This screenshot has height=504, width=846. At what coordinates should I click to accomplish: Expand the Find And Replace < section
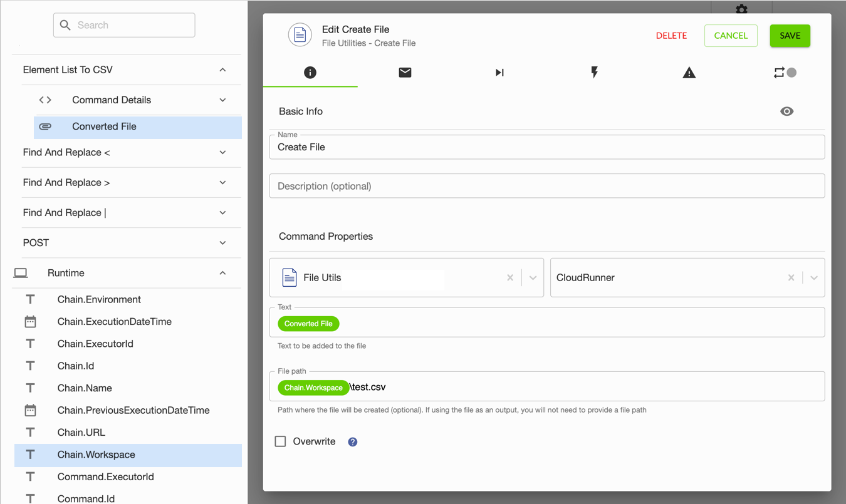click(x=222, y=152)
